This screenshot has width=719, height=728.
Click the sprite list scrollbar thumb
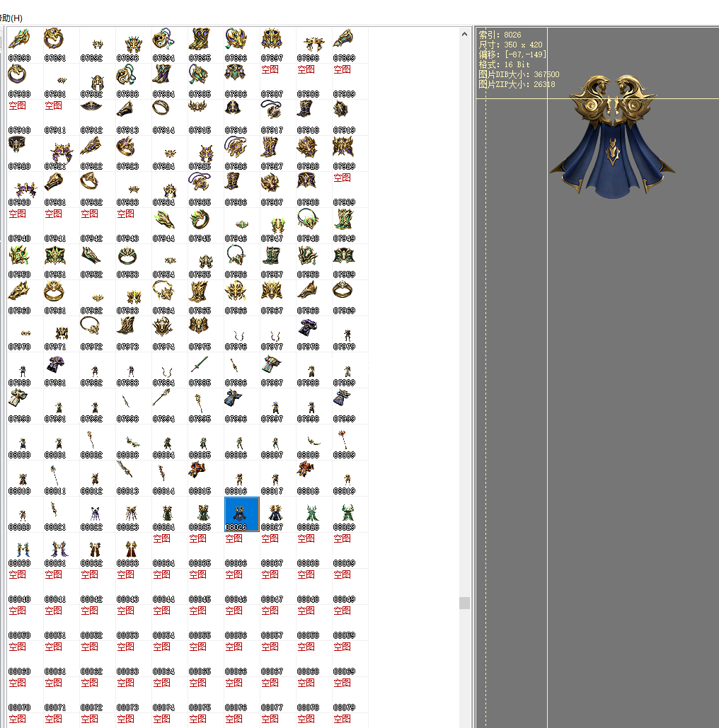tap(464, 603)
